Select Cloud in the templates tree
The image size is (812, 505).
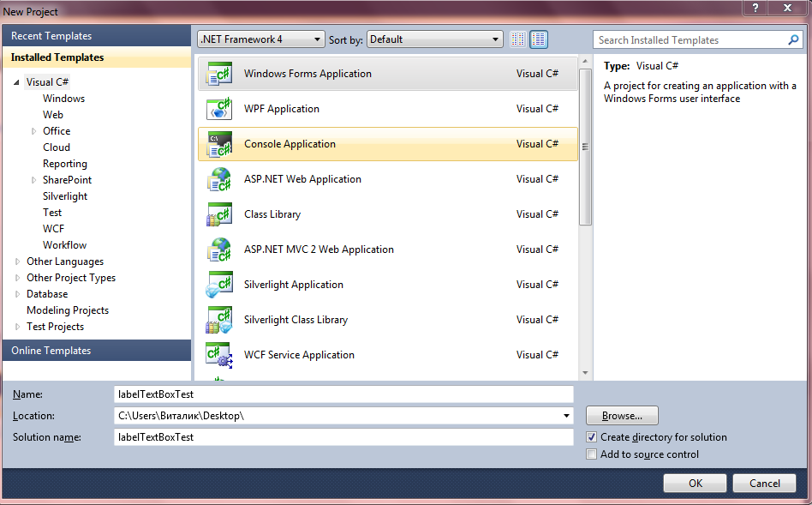pyautogui.click(x=57, y=147)
